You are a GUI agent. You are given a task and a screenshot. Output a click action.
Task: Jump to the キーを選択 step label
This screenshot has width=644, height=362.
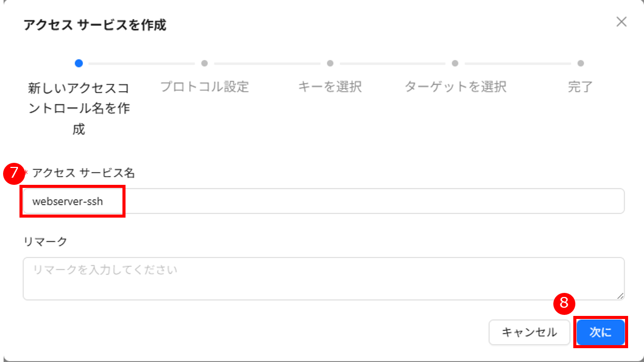pyautogui.click(x=330, y=87)
